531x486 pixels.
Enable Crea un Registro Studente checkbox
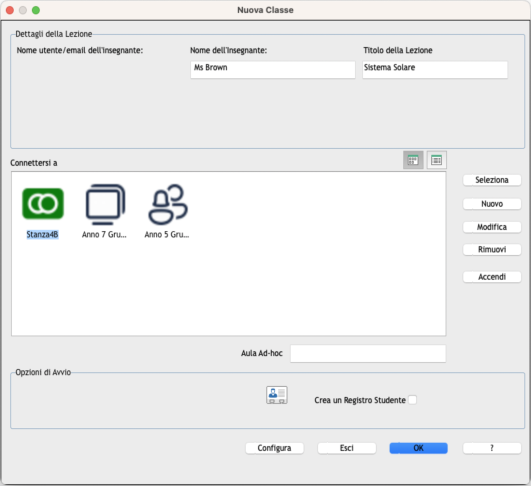(x=412, y=400)
